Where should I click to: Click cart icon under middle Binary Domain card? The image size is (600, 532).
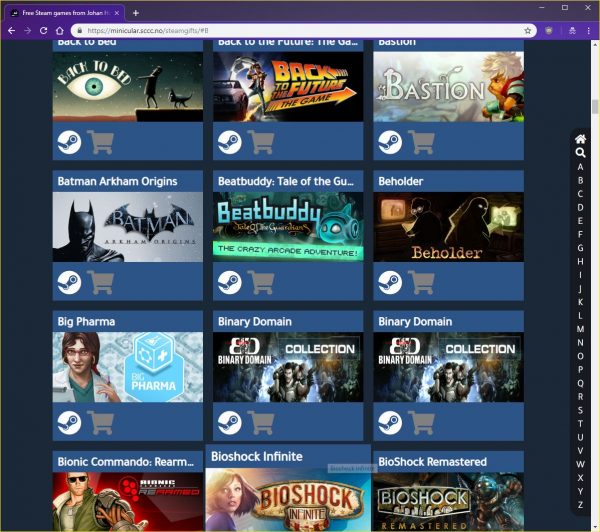[x=261, y=423]
